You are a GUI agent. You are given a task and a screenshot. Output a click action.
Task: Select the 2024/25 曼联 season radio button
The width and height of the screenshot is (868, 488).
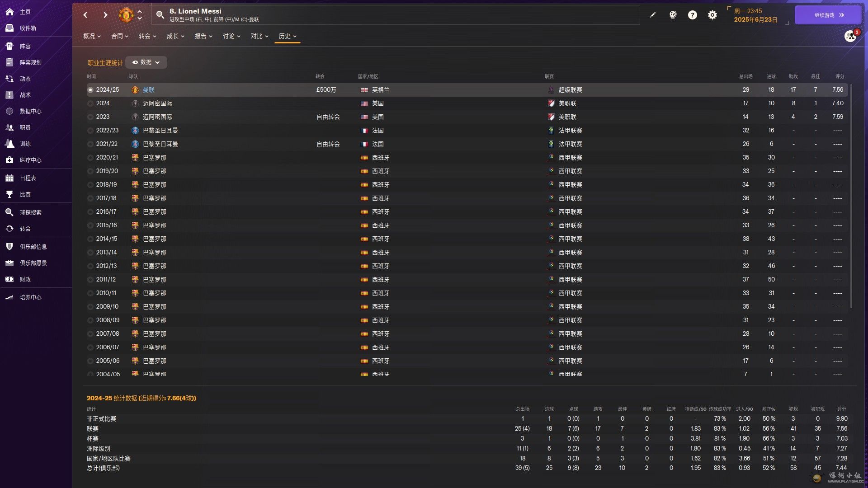(90, 90)
